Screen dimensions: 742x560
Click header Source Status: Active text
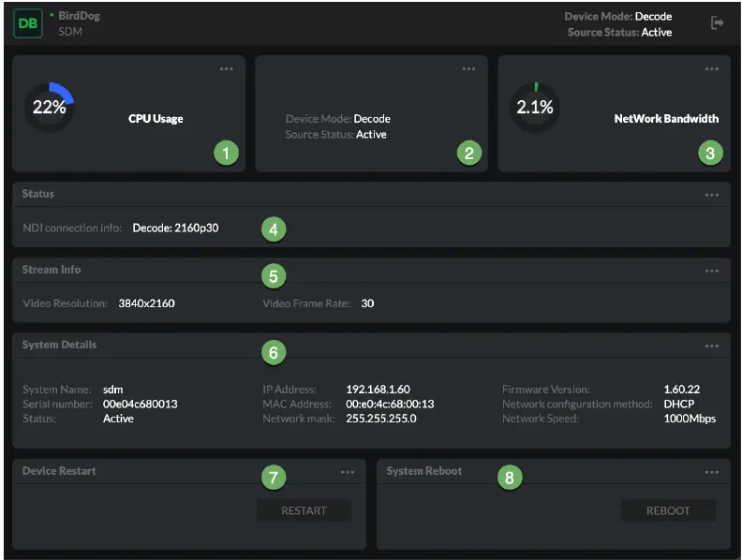pos(619,32)
